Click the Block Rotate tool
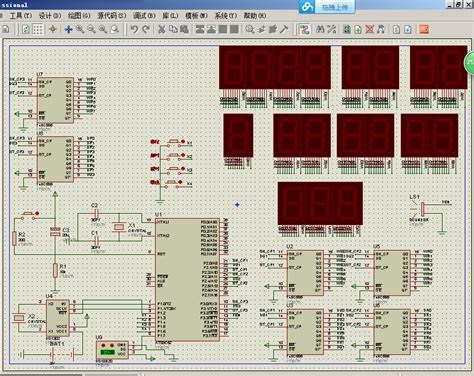The height and width of the screenshot is (376, 474). 223,29
